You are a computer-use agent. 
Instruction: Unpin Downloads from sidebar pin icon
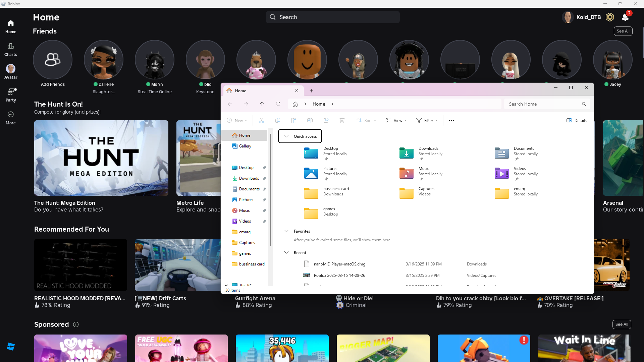[265, 178]
